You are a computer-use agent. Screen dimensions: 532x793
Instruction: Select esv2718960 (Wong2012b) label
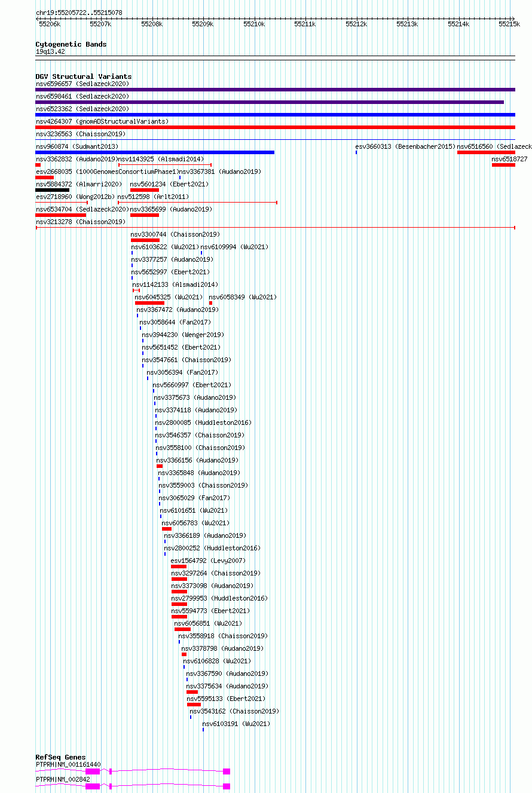[75, 197]
